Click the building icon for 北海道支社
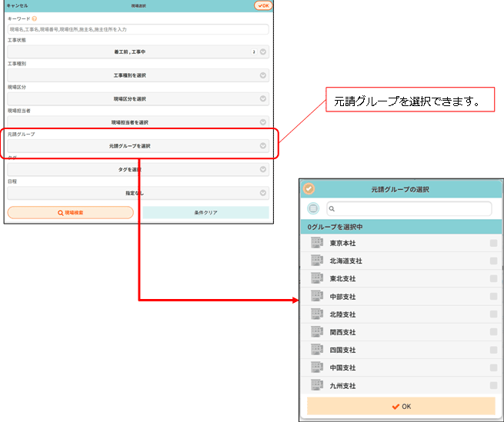Screen dimensions: 504x422 pyautogui.click(x=316, y=261)
